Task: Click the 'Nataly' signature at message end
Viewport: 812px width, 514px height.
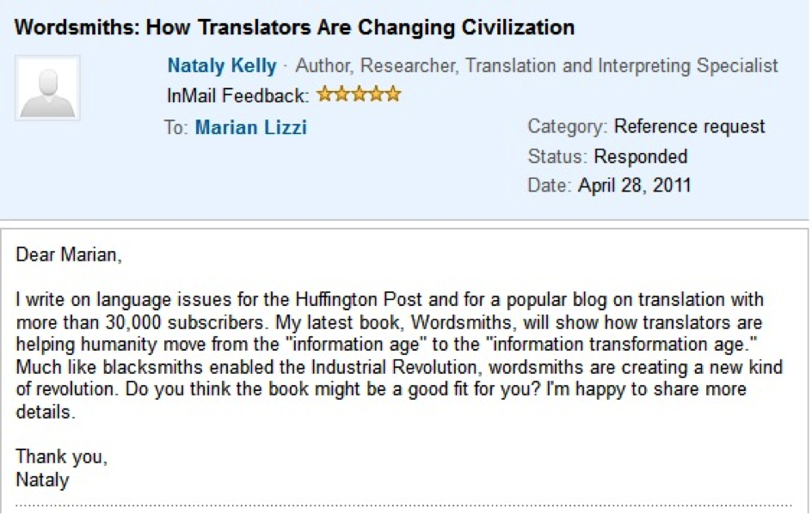Action: coord(42,479)
